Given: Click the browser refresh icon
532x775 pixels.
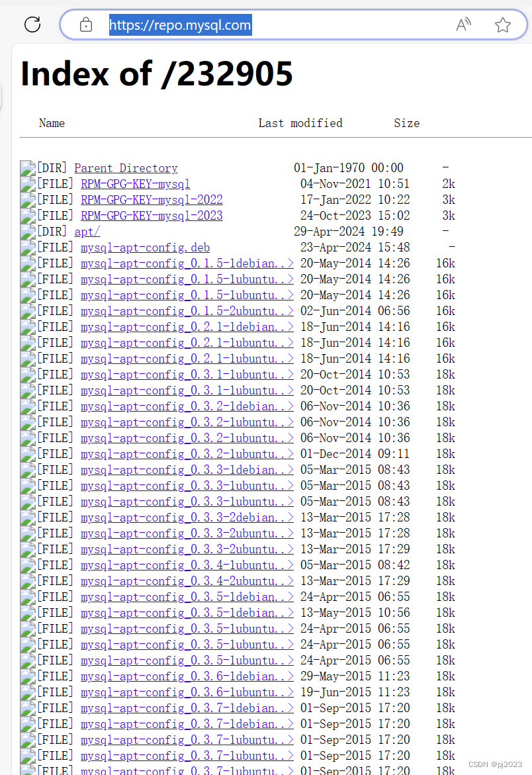Looking at the screenshot, I should point(32,24).
